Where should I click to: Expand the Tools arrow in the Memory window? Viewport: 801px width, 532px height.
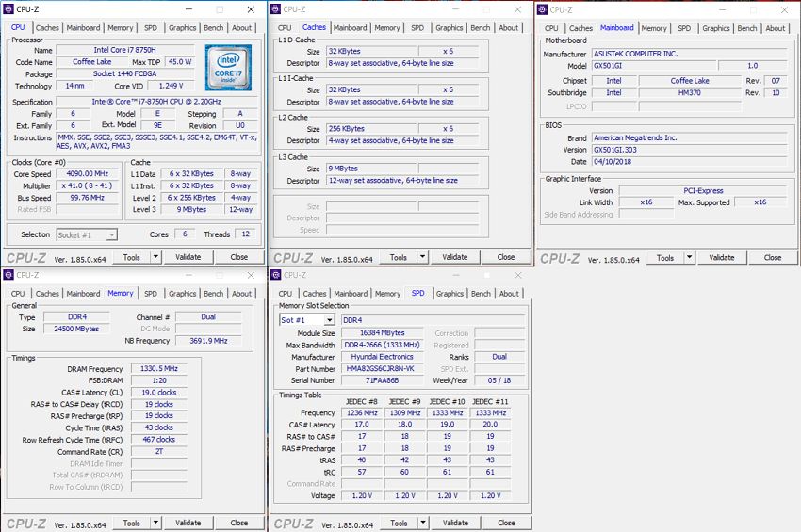pos(155,523)
